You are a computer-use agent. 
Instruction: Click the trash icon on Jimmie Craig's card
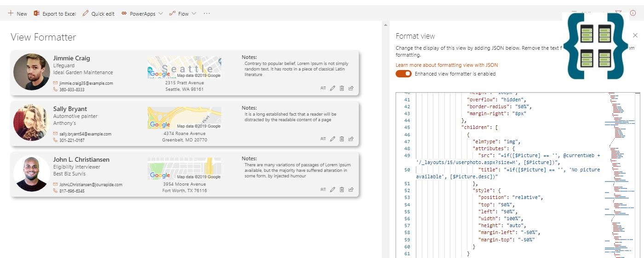[342, 88]
